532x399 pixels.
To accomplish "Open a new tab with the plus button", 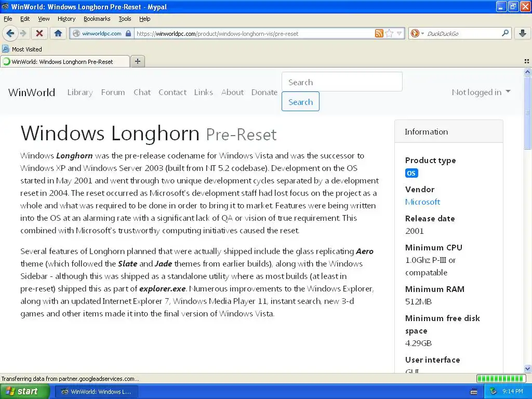I will coord(137,61).
